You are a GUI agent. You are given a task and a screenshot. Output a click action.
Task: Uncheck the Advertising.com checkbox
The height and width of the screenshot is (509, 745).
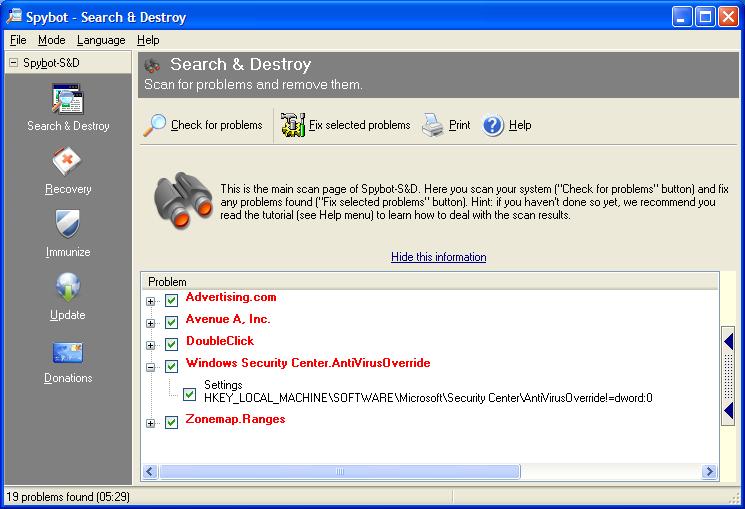click(172, 300)
